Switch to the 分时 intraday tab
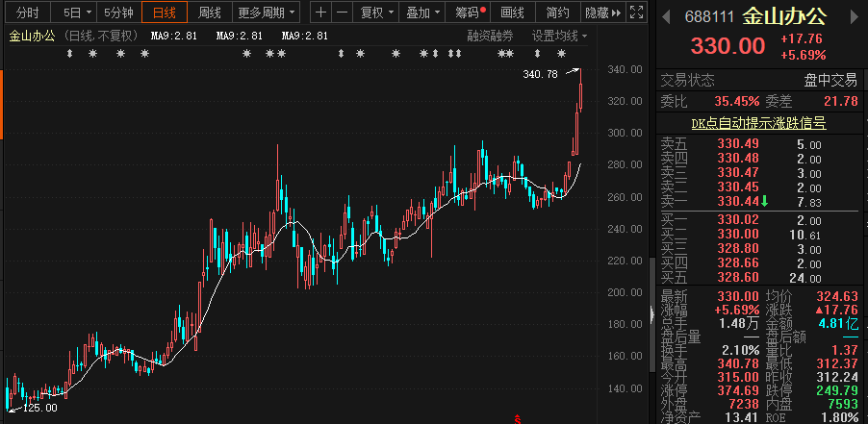Screen dimensions: 868x424 click(28, 12)
